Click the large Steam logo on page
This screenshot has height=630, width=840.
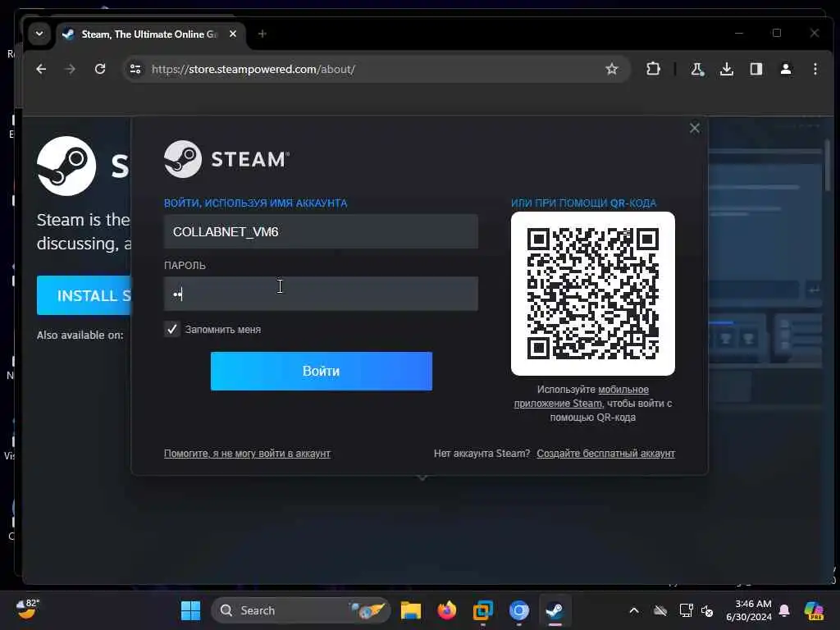coord(66,166)
